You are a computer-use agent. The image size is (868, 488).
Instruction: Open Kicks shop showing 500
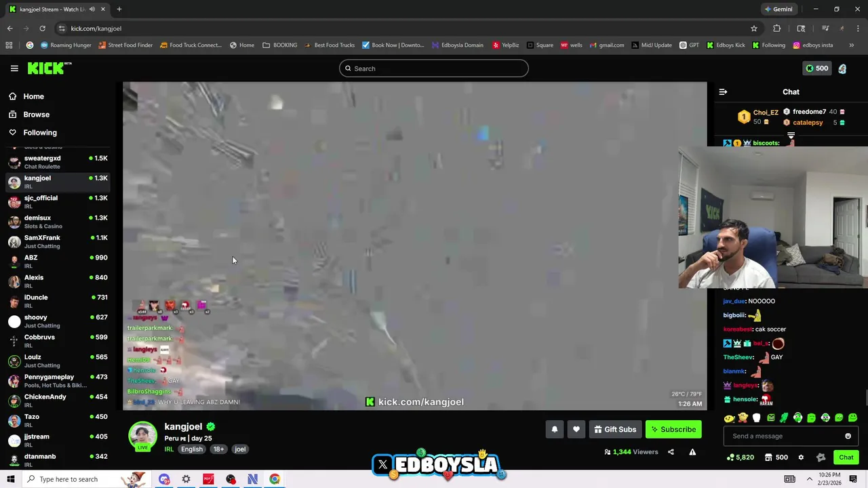[x=776, y=457]
